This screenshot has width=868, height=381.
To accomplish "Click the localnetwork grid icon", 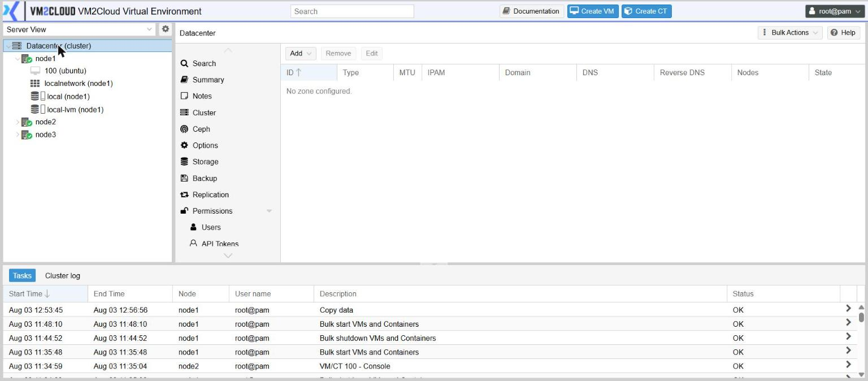I will click(x=35, y=84).
